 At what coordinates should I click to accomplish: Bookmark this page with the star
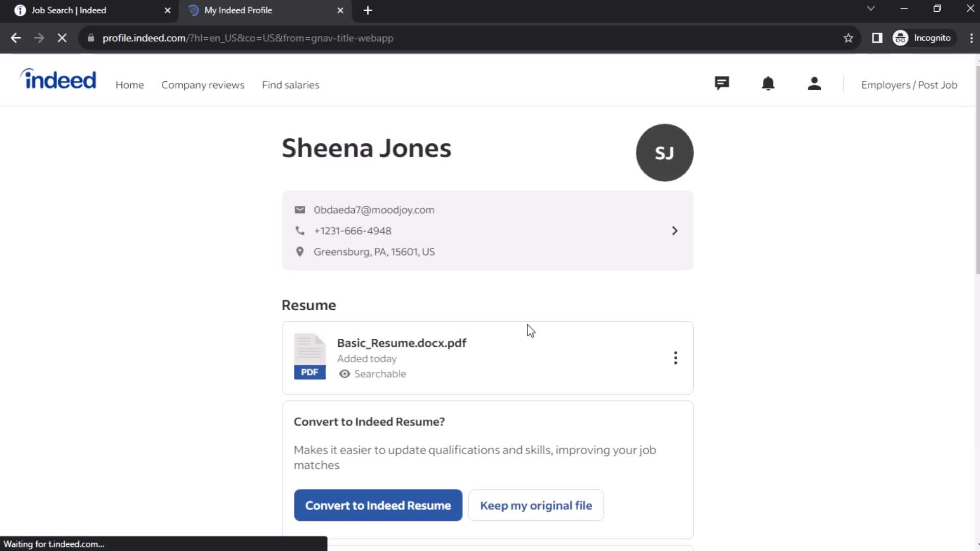pyautogui.click(x=848, y=38)
